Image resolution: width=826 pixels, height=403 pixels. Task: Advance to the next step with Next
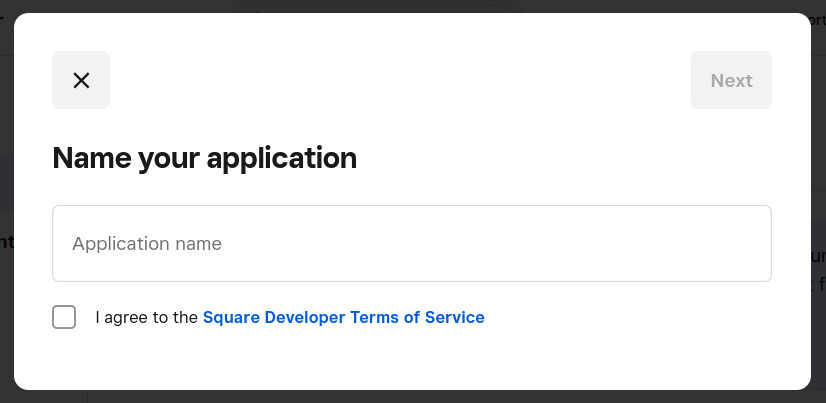click(x=731, y=80)
